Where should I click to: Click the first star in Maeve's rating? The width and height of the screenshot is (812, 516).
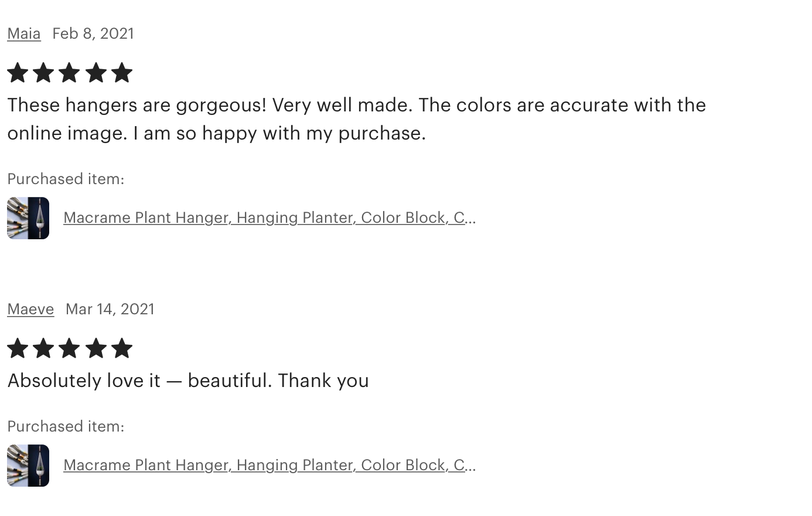(18, 348)
